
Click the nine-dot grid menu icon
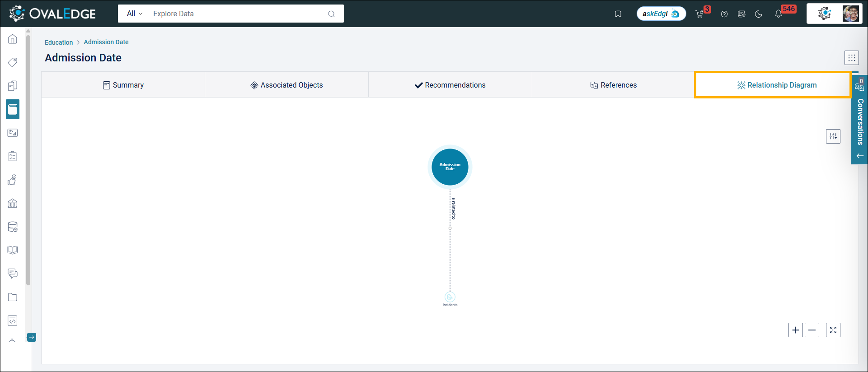click(x=852, y=58)
